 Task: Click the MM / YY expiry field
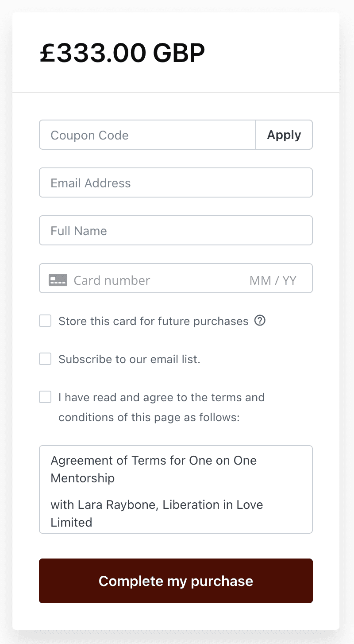point(273,280)
